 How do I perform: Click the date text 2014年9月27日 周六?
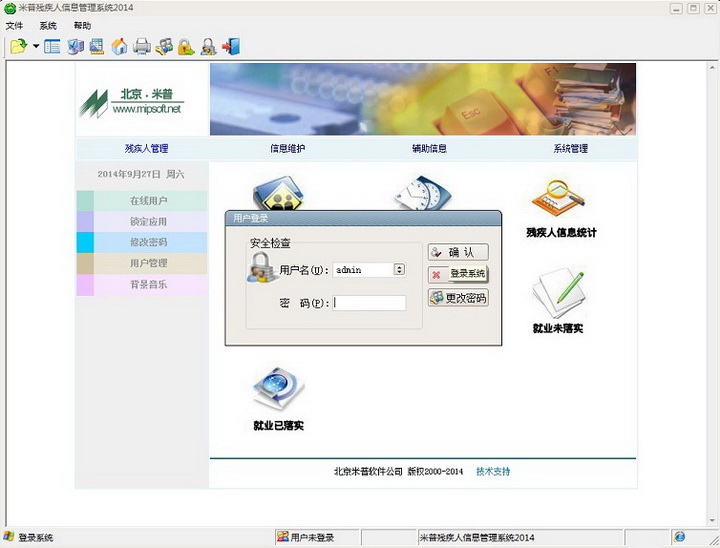point(141,174)
